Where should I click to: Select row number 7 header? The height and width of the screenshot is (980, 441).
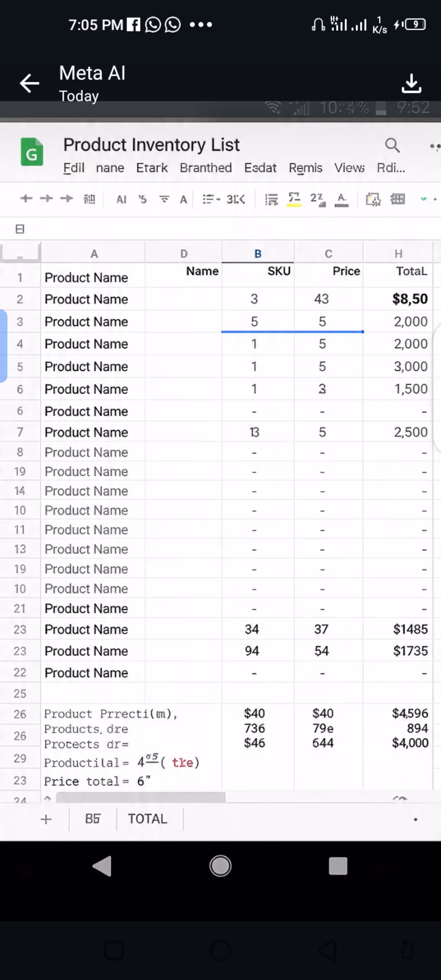click(x=20, y=432)
